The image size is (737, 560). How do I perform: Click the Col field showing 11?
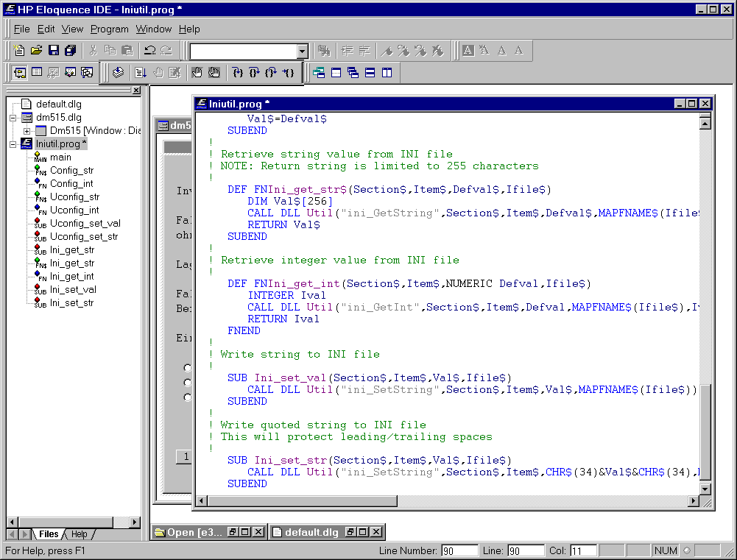click(583, 550)
